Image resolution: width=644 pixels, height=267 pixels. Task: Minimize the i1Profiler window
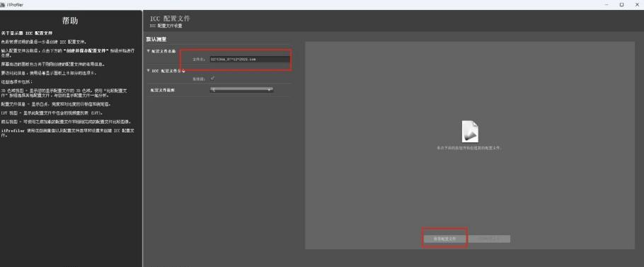[606, 4]
